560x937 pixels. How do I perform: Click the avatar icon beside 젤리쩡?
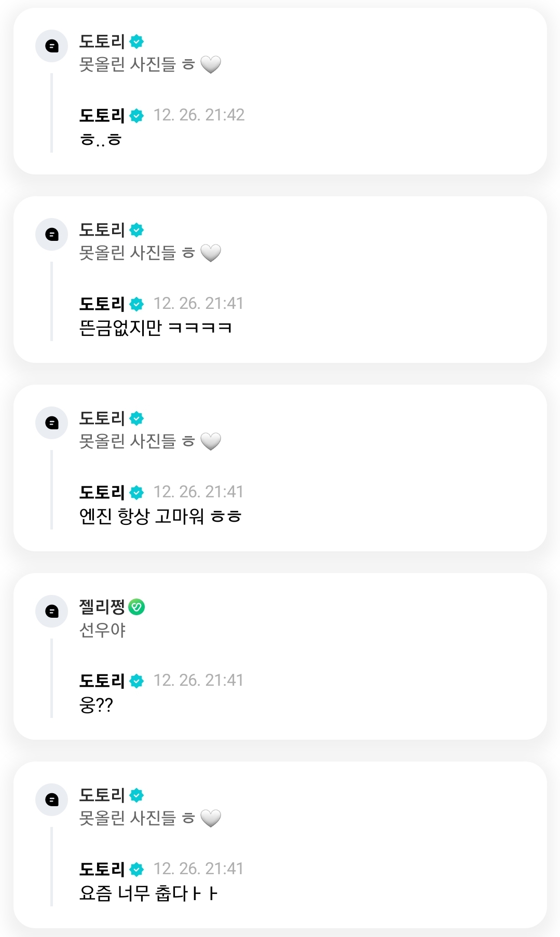tap(51, 612)
